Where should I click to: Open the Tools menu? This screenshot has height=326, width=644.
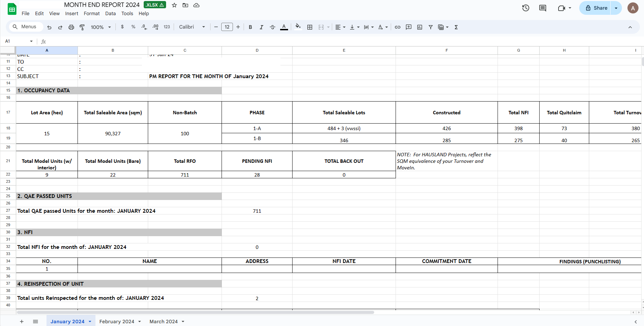tap(127, 13)
